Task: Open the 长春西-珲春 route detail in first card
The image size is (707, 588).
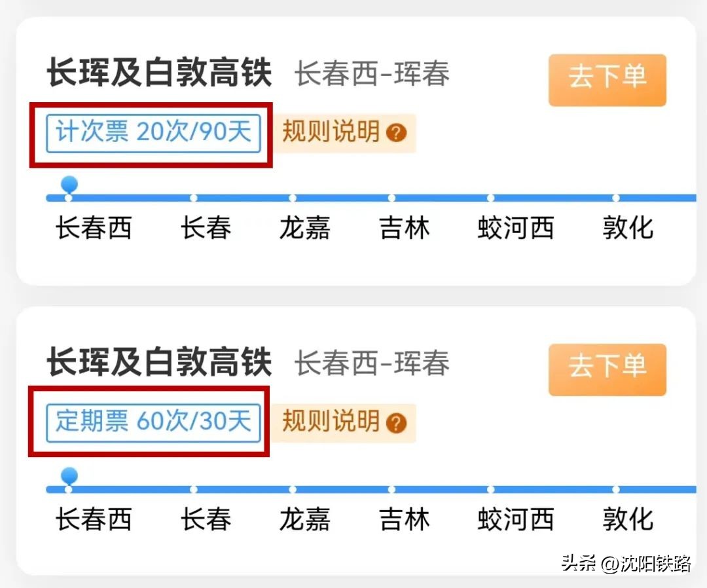Action: tap(373, 74)
